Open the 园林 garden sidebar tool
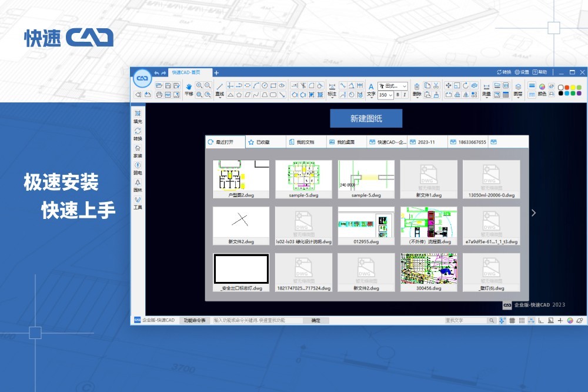 point(138,185)
